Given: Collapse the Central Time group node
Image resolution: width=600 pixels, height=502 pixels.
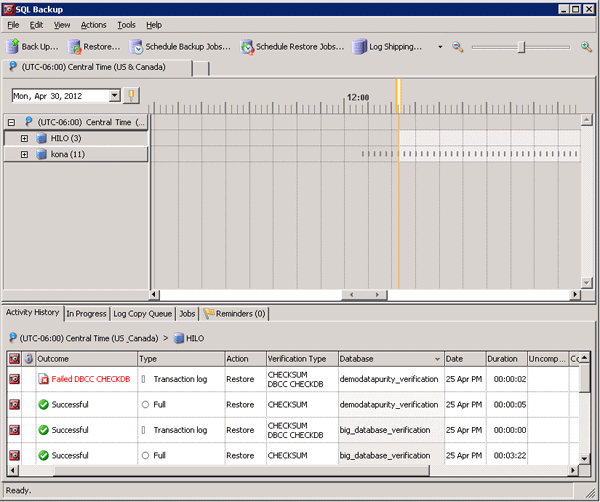Looking at the screenshot, I should 10,122.
